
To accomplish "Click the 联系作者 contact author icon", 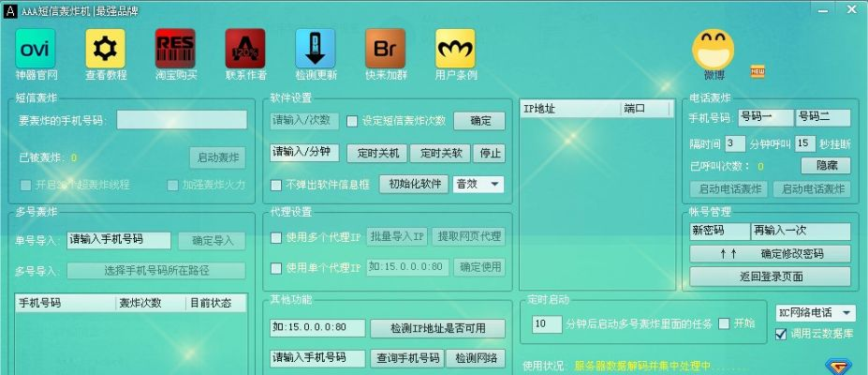I will tap(245, 48).
